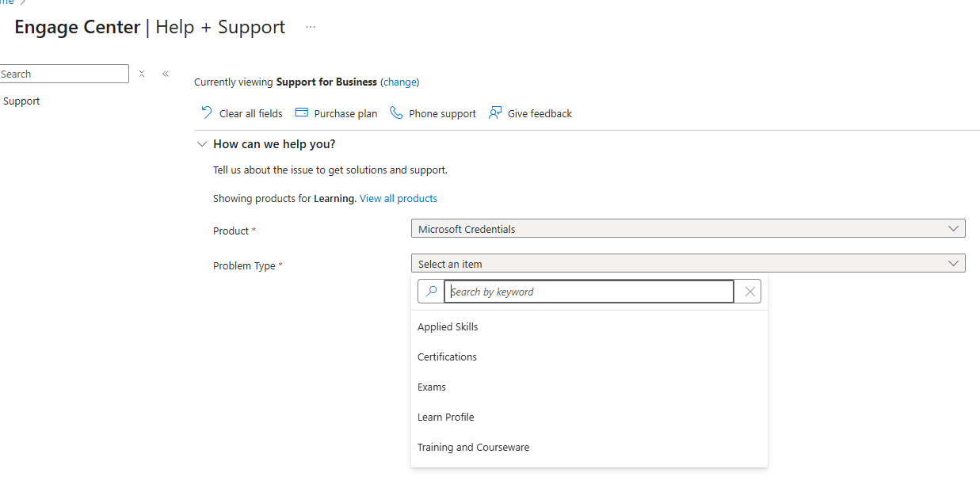This screenshot has width=980, height=492.
Task: Click the Home breadcrumb link at top
Action: click(x=6, y=2)
